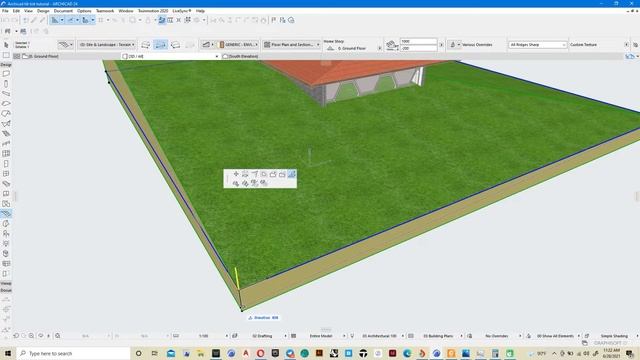The width and height of the screenshot is (640, 360).
Task: Click the -200 offset input field
Action: coord(418,48)
